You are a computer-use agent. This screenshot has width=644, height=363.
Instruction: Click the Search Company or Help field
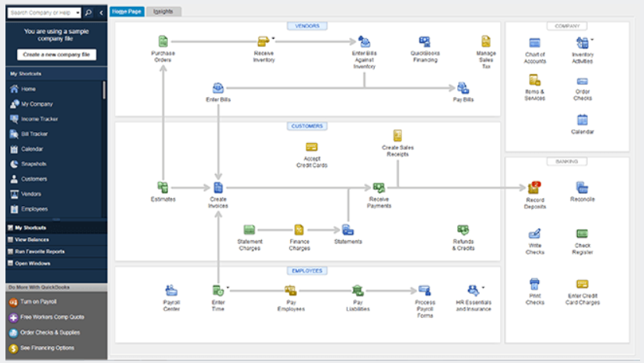43,13
